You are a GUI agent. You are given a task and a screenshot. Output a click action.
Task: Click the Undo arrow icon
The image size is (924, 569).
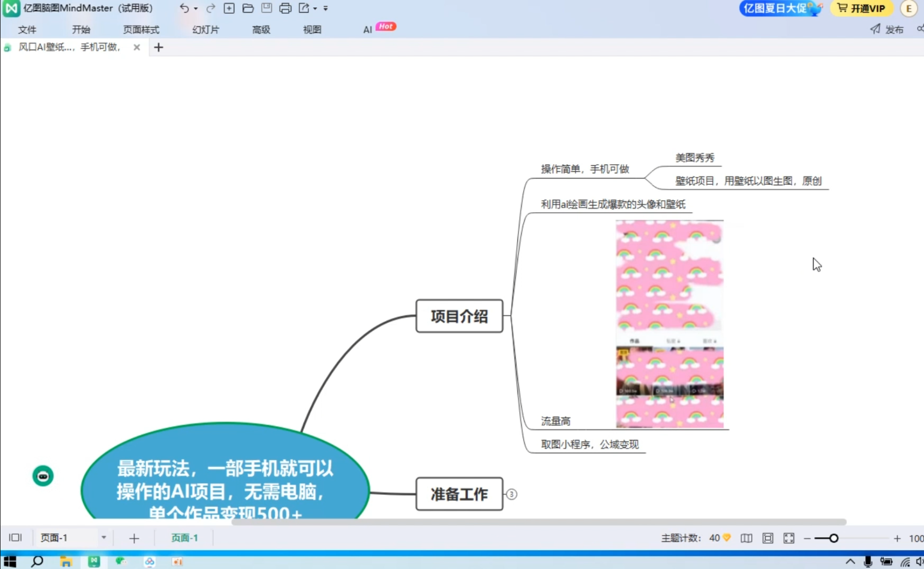pos(184,8)
